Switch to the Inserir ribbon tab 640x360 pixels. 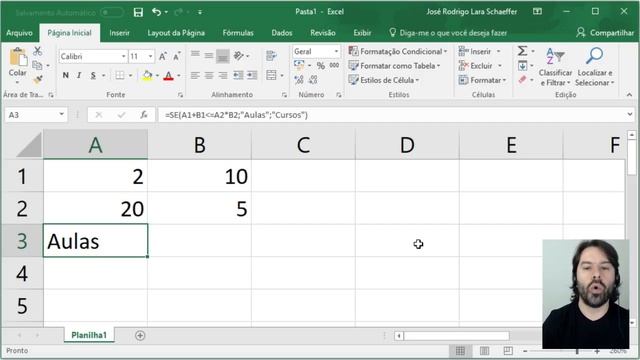119,33
